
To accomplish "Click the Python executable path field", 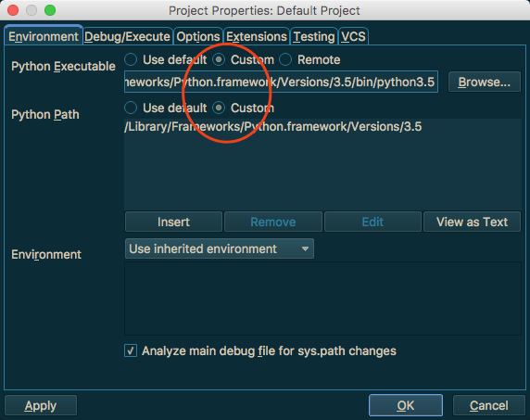I will (282, 82).
